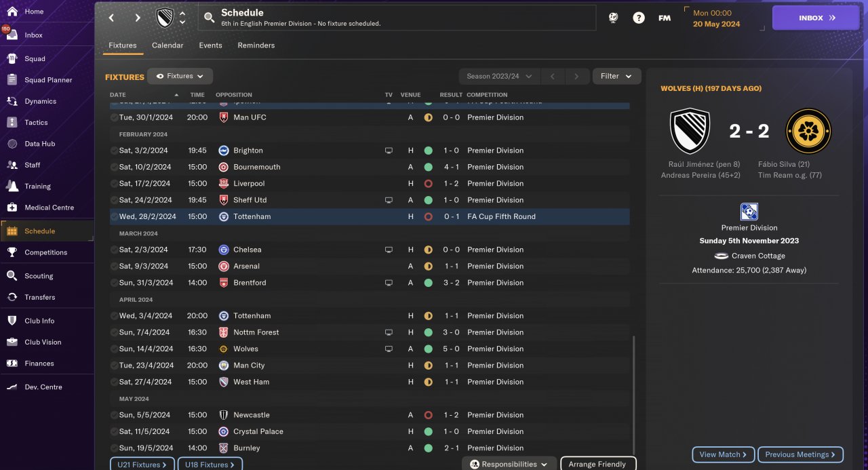
Task: Switch to the Reminders tab
Action: [256, 45]
